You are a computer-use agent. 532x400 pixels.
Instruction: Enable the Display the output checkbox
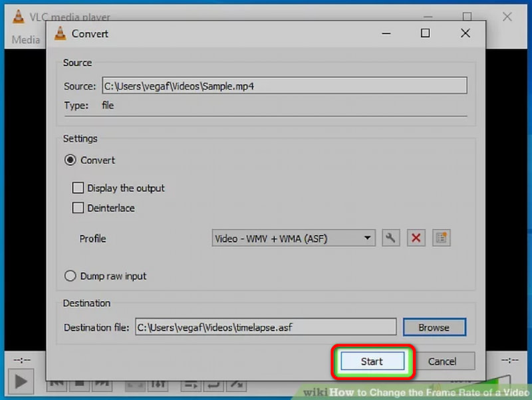[x=78, y=188]
